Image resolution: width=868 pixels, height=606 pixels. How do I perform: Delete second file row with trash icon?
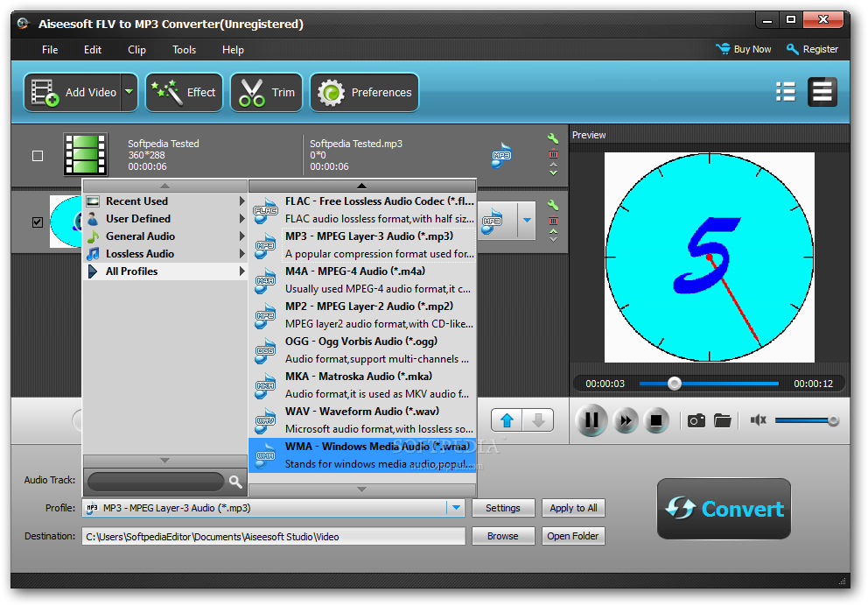[553, 221]
